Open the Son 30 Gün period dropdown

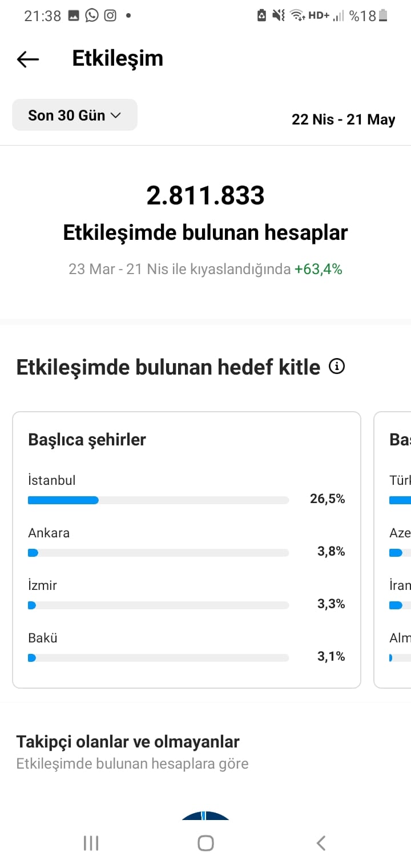point(75,115)
